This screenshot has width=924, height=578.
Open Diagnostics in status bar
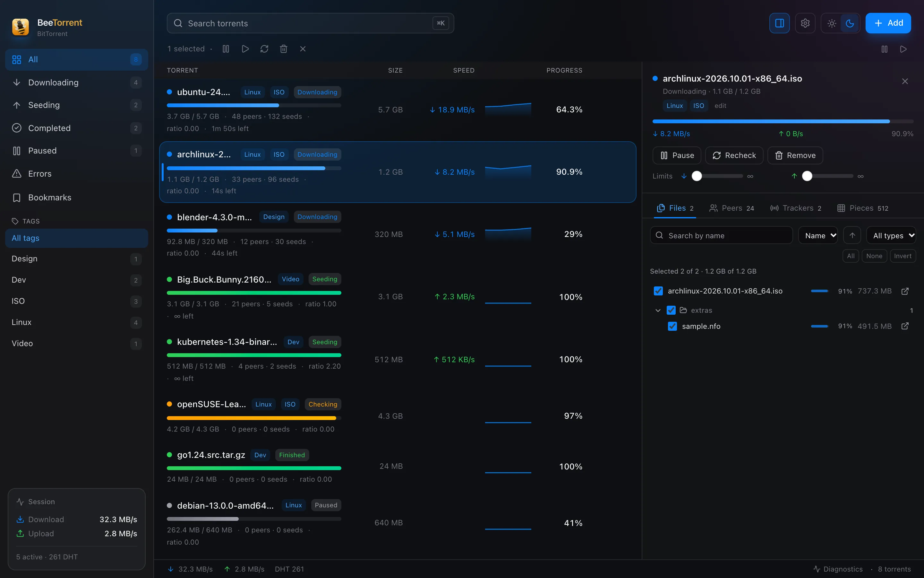pos(838,569)
